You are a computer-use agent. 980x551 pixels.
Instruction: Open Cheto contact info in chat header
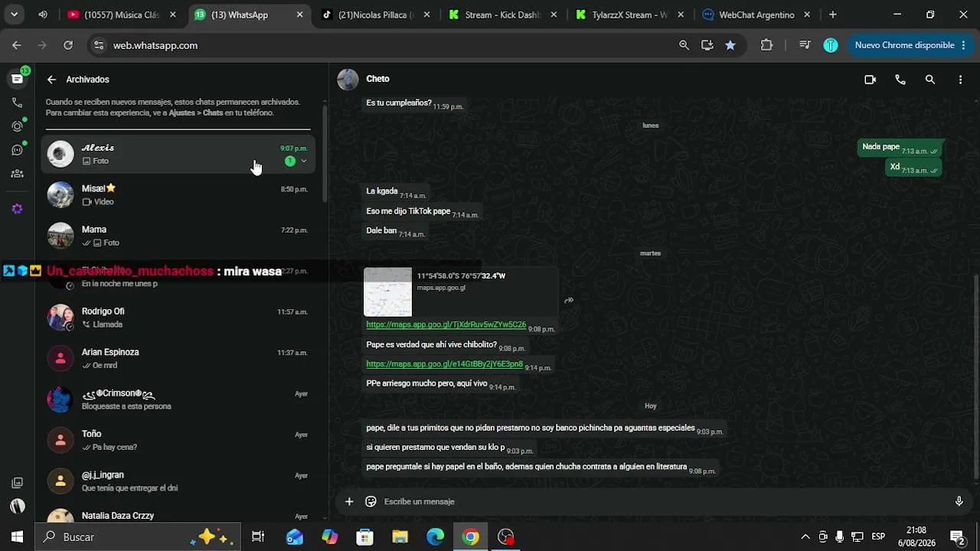click(x=378, y=79)
